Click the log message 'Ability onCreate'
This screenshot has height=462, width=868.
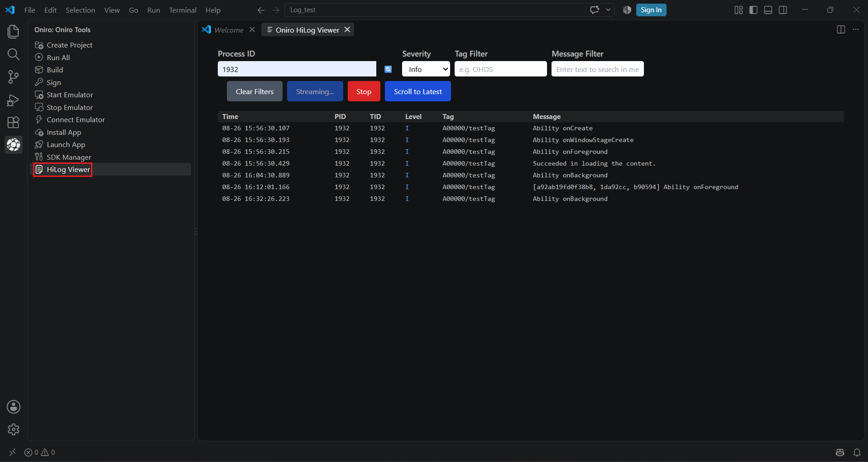click(x=562, y=128)
